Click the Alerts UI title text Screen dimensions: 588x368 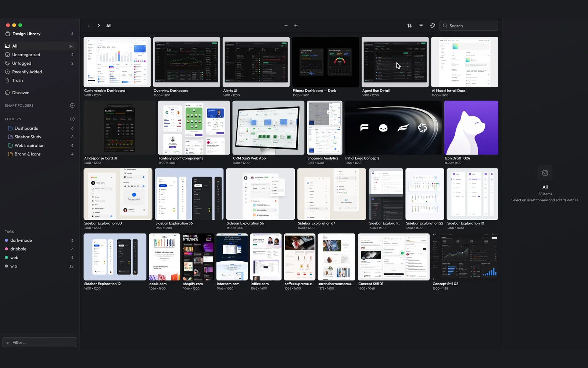[230, 91]
